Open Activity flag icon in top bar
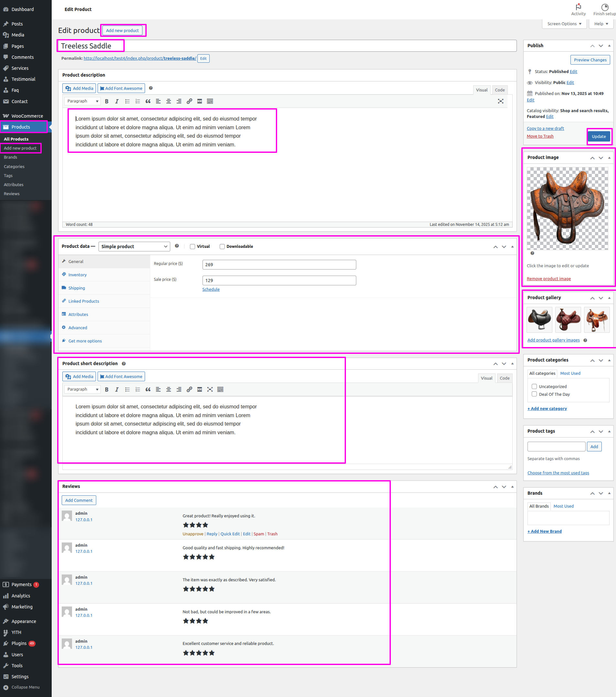This screenshot has height=697, width=616. pos(578,7)
